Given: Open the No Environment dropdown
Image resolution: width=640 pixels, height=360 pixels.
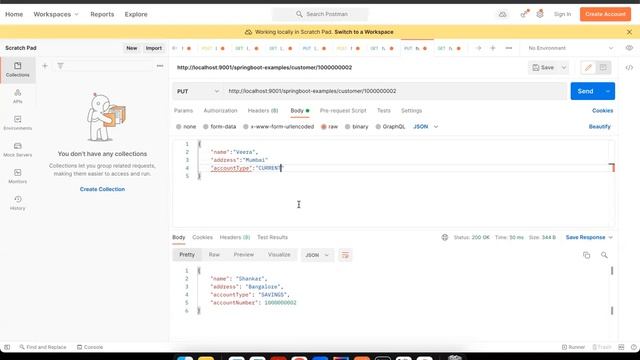Looking at the screenshot, I should pyautogui.click(x=570, y=48).
